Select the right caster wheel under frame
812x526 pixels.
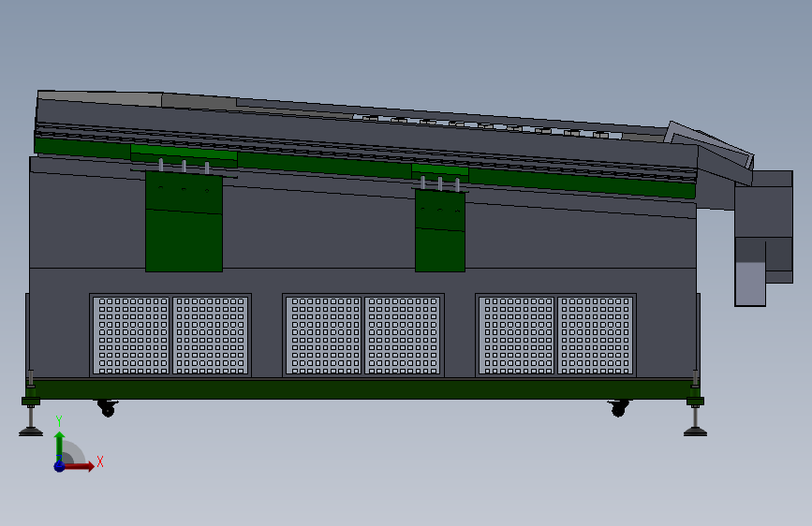(618, 408)
